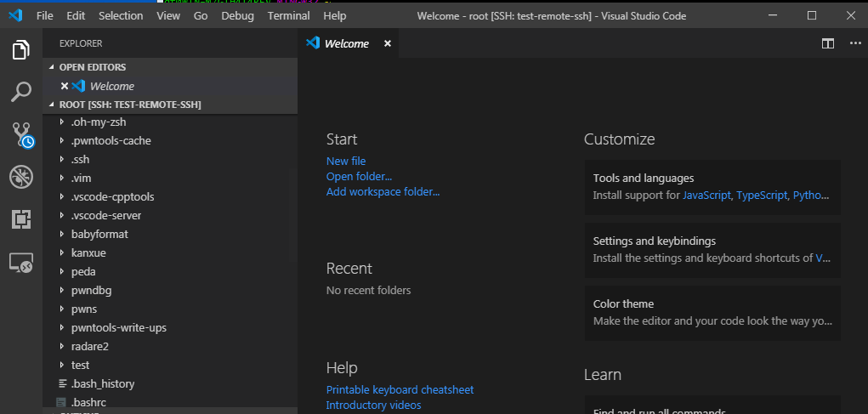Close Welcome in the Open Editors list
868x414 pixels.
coord(65,86)
